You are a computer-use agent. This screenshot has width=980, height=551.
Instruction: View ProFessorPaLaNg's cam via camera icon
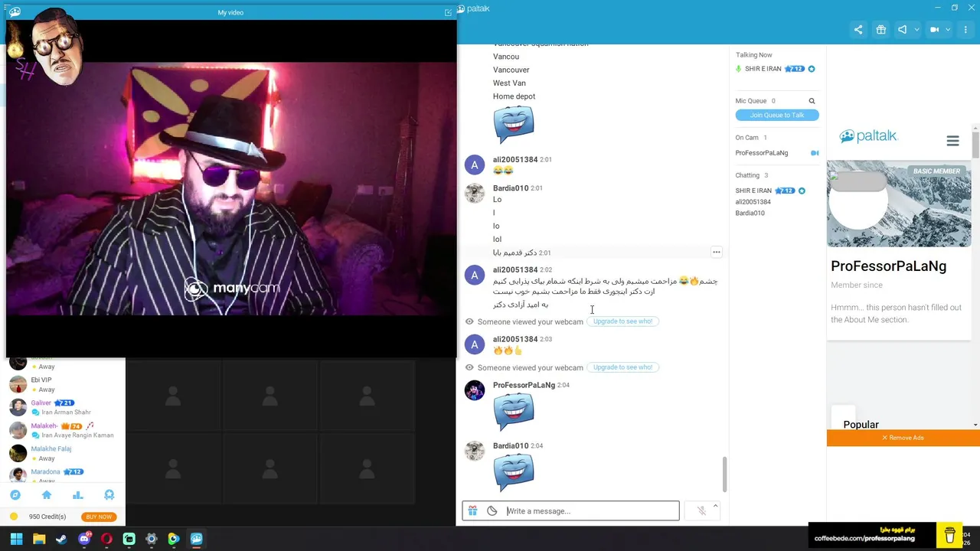coord(815,153)
